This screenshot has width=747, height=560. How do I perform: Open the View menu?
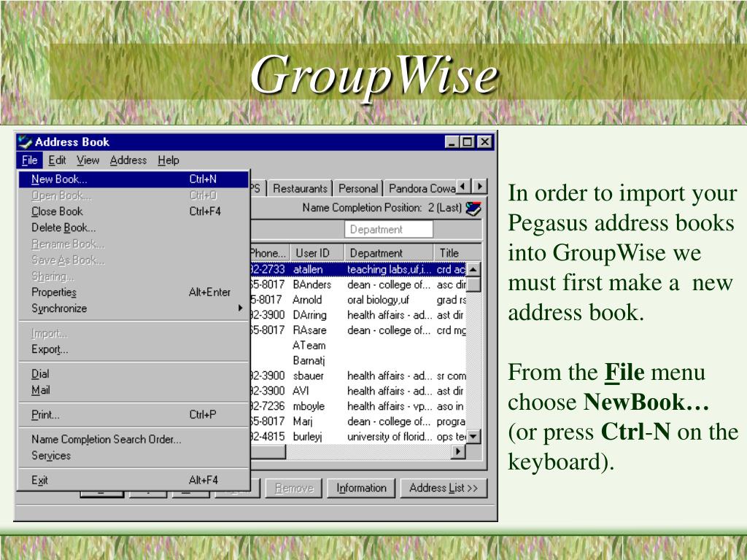(88, 160)
